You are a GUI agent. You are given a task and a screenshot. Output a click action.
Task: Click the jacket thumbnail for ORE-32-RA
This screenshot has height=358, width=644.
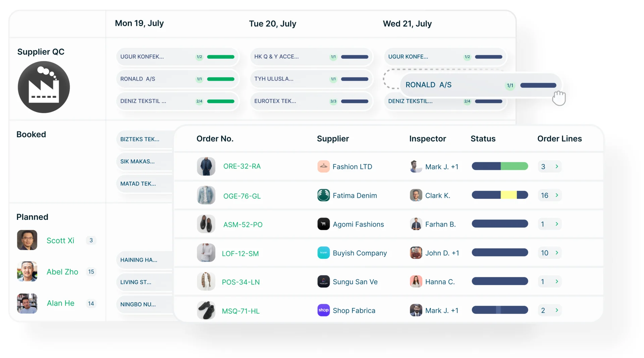click(x=206, y=166)
